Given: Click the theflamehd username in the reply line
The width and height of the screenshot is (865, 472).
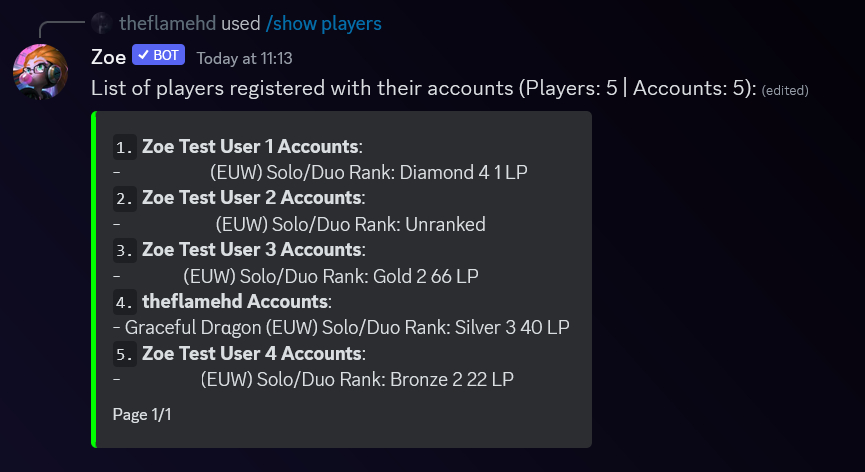Looking at the screenshot, I should [168, 24].
